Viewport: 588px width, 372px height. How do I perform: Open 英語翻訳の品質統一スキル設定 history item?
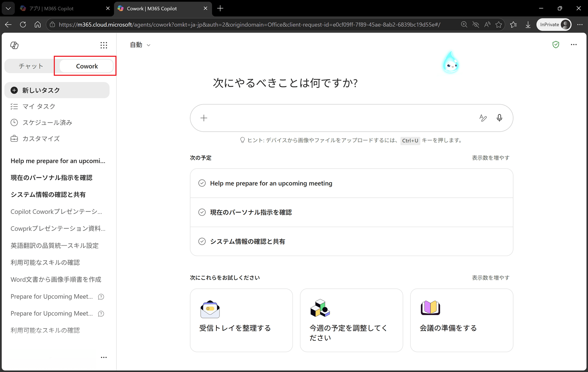54,246
